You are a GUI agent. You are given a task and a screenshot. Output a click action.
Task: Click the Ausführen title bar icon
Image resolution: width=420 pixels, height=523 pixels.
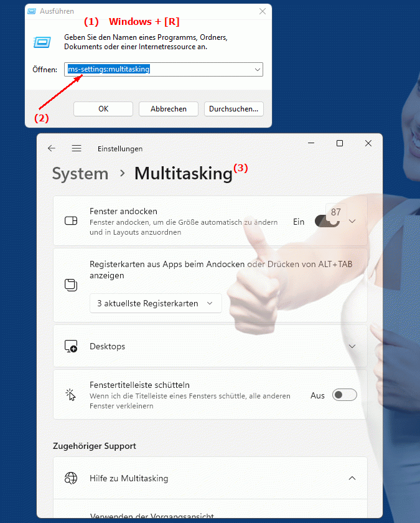32,11
